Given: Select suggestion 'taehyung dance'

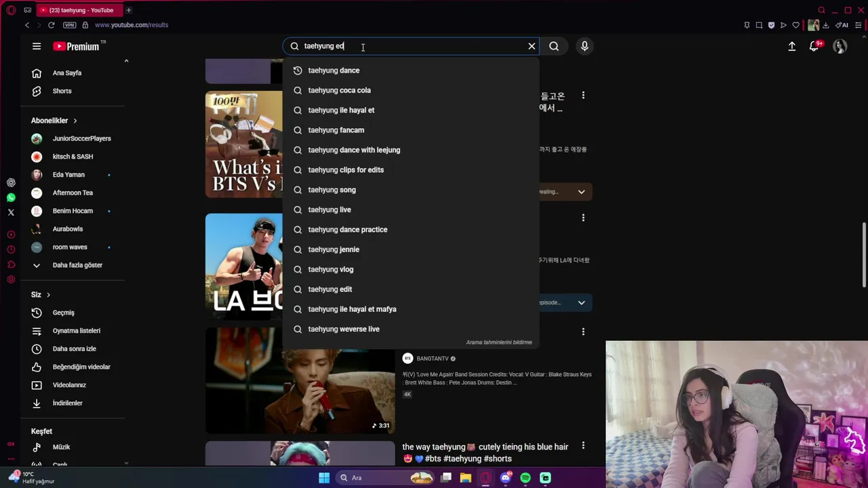Looking at the screenshot, I should click(411, 70).
